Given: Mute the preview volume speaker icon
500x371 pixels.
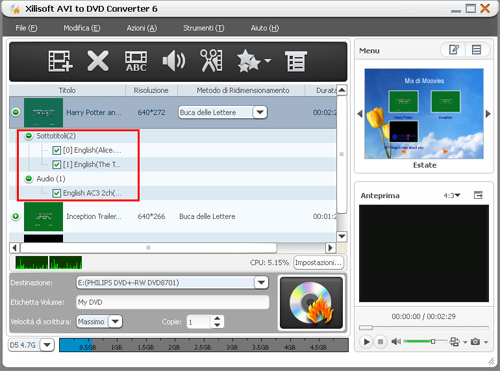Looking at the screenshot, I should 396,341.
